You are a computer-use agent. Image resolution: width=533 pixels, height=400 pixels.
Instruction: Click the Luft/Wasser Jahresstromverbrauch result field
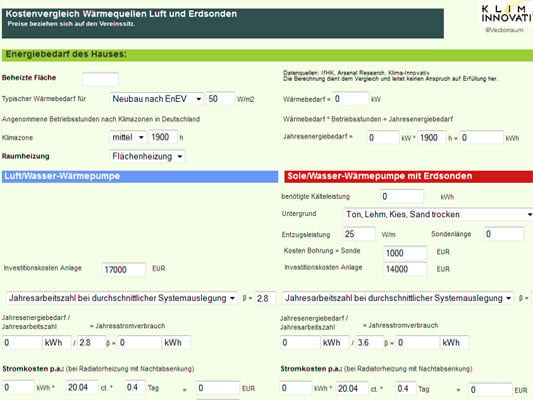click(x=139, y=342)
